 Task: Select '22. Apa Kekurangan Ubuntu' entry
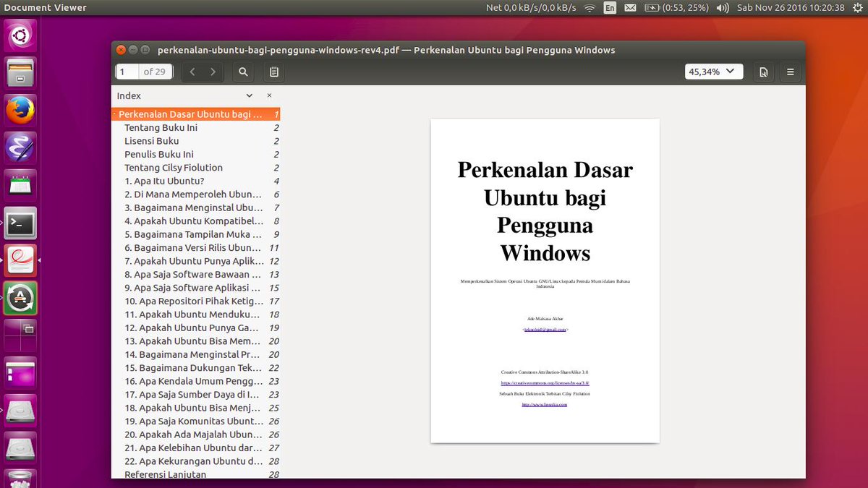click(x=196, y=462)
